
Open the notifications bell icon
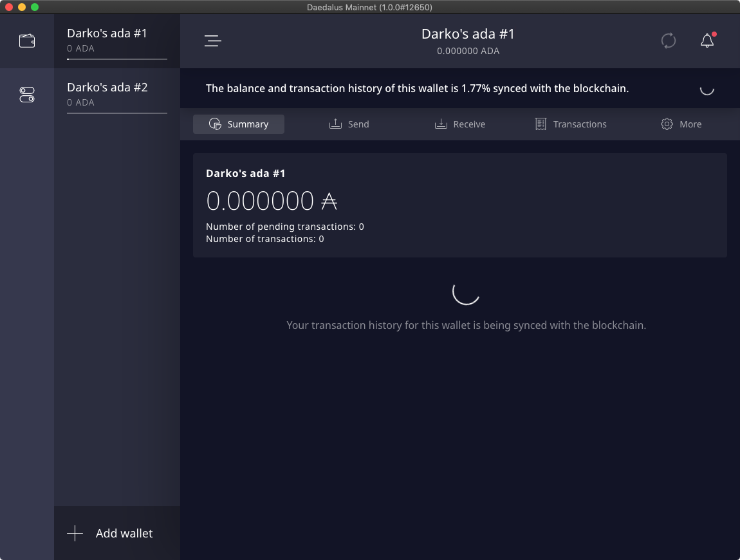[x=707, y=41]
